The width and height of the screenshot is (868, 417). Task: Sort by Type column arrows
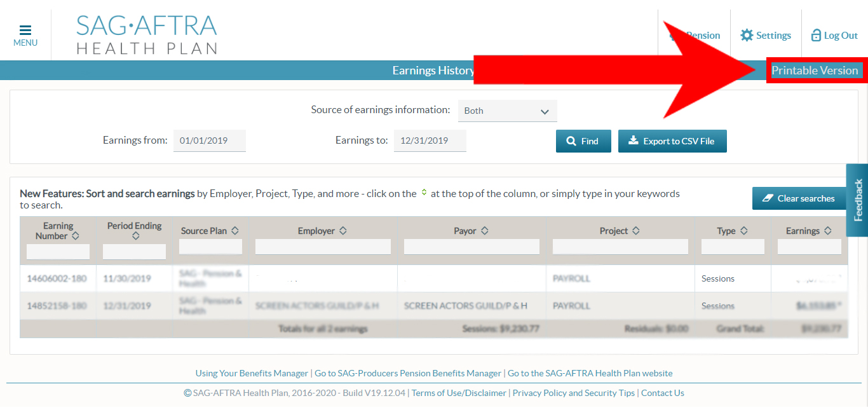743,231
